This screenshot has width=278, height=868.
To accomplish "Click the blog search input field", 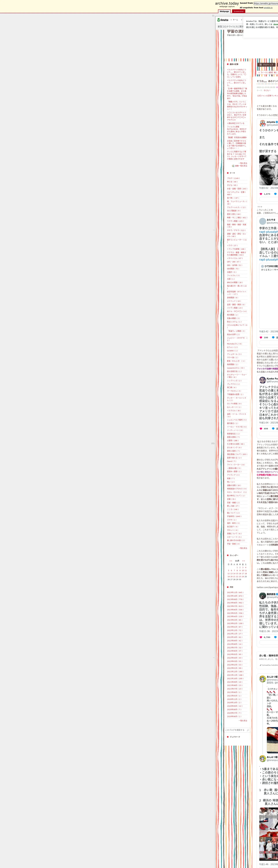I will (x=235, y=730).
